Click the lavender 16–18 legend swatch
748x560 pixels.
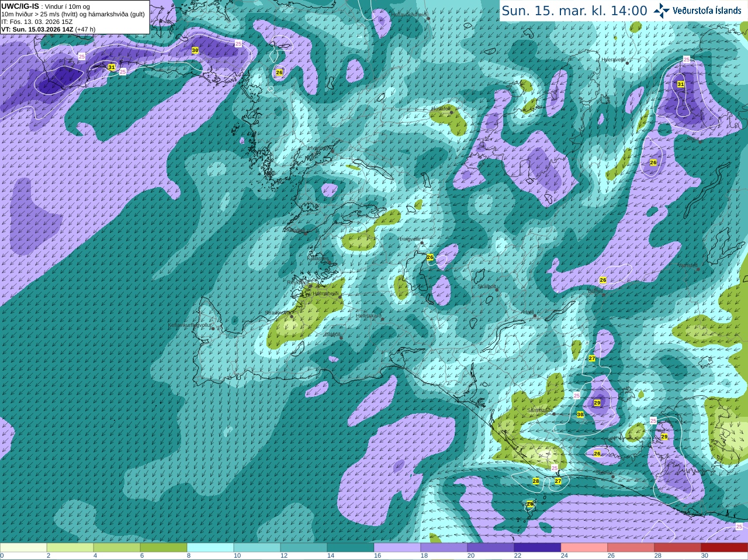pyautogui.click(x=397, y=548)
